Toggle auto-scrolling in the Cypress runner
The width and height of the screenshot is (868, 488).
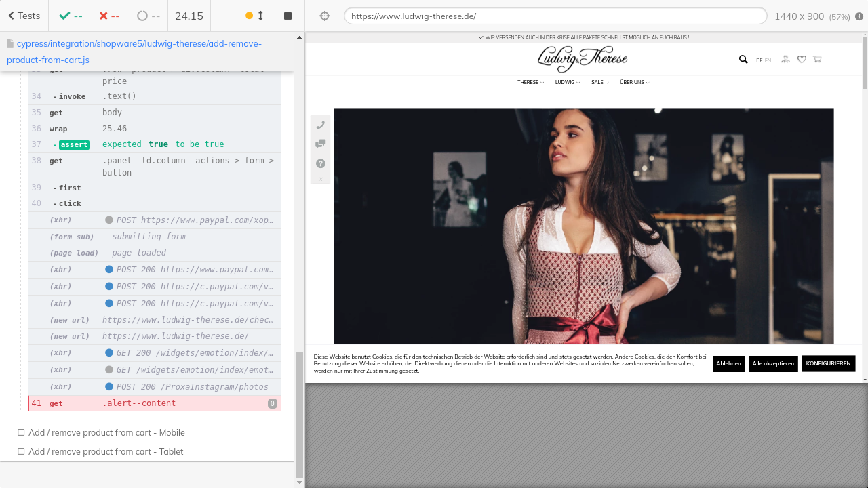click(255, 16)
